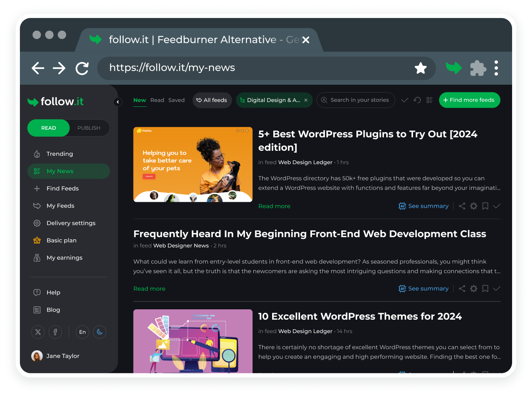Open the 5+ Best WordPress Plugins headline
The image size is (532, 397).
pyautogui.click(x=368, y=141)
